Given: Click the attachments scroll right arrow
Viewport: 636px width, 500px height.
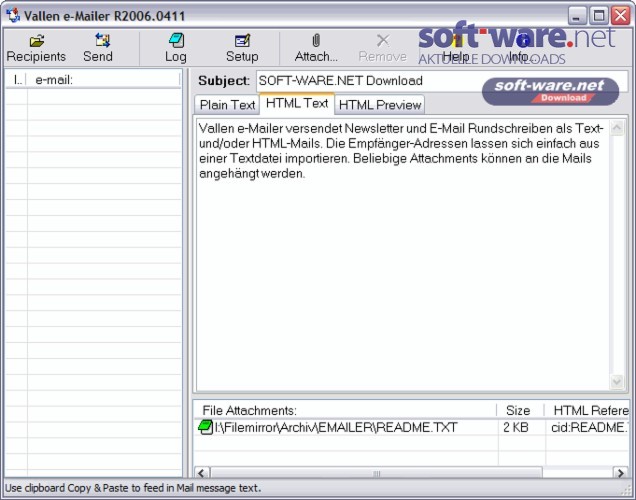Looking at the screenshot, I should [x=620, y=473].
